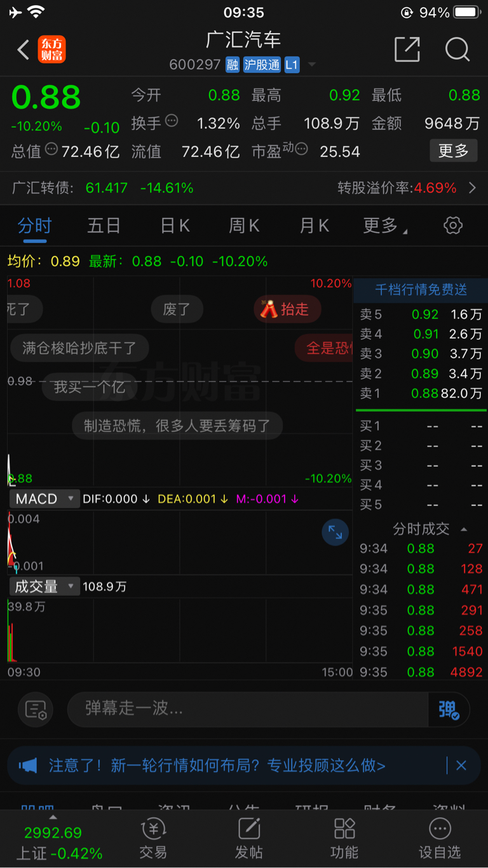The width and height of the screenshot is (488, 868).
Task: Tap the L1 level badge
Action: pos(292,64)
